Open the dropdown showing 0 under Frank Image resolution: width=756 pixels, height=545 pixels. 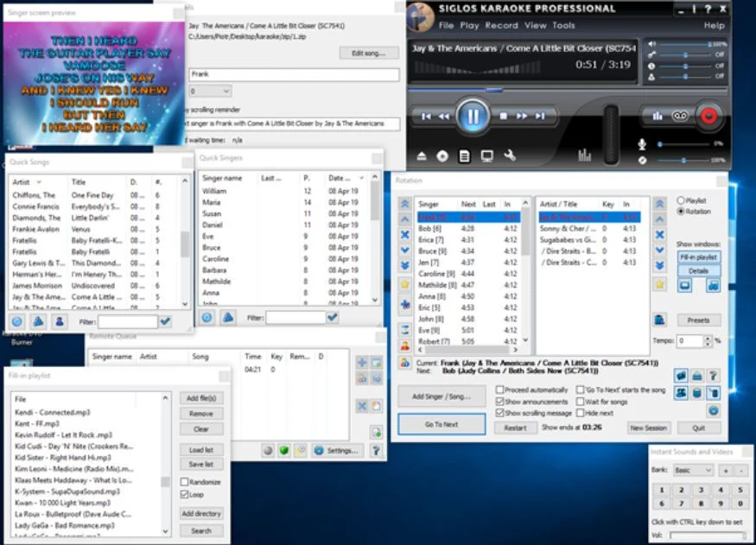pos(210,91)
